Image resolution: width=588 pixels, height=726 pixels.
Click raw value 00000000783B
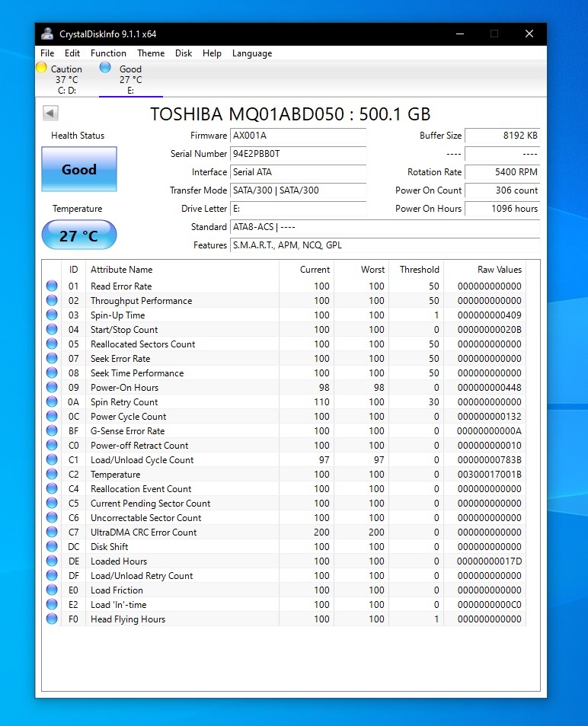[x=490, y=460]
